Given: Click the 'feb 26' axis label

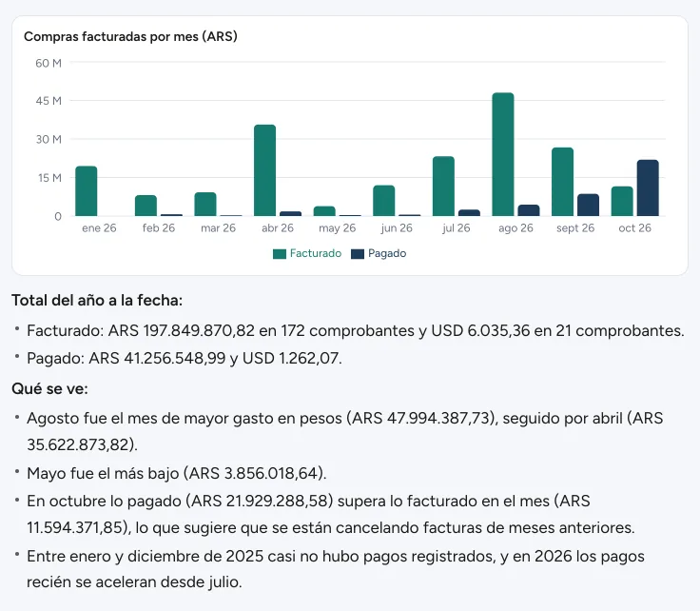Looking at the screenshot, I should coord(159,228).
